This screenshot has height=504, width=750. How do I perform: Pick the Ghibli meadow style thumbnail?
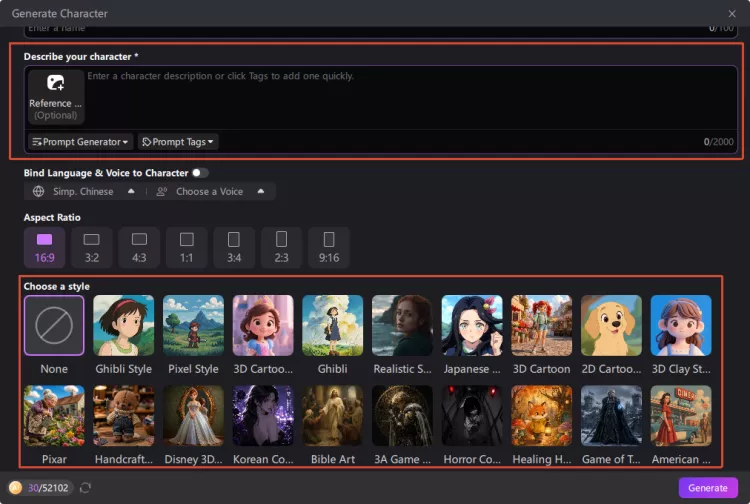pyautogui.click(x=332, y=325)
